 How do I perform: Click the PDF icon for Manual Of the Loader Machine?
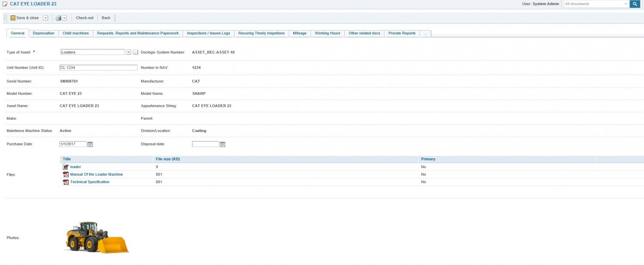click(66, 175)
